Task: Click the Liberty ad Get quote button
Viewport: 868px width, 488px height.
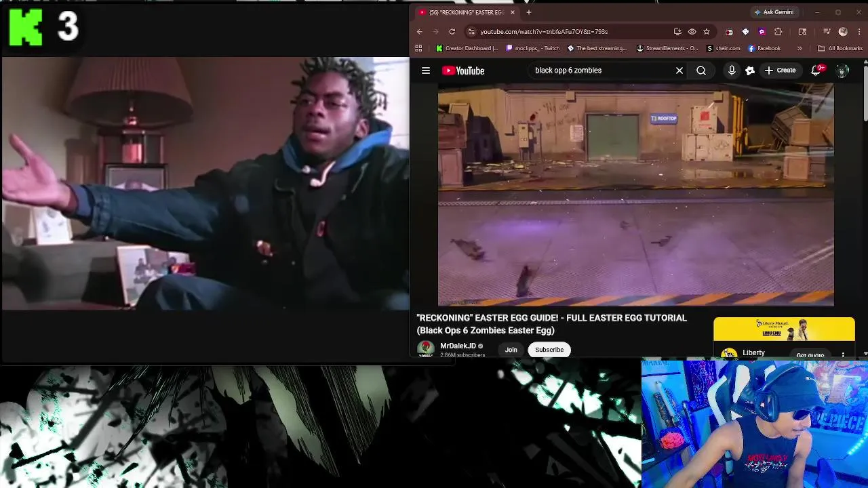Action: click(x=810, y=354)
